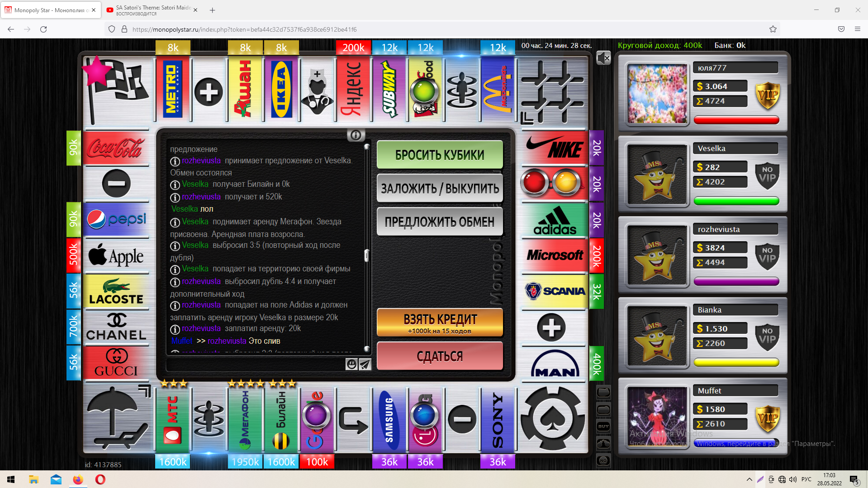Click the Мегафон board tile

coord(245,420)
